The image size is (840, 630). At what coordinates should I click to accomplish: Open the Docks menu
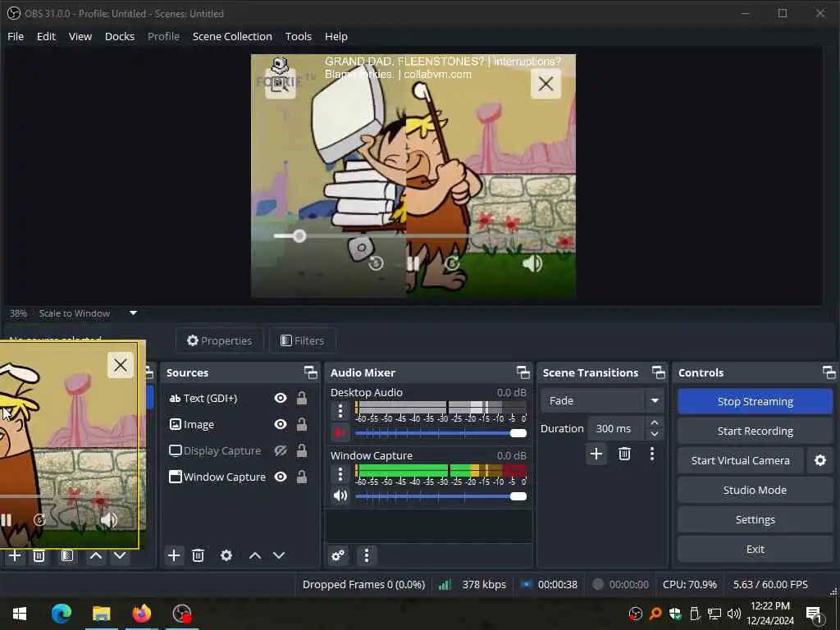pos(120,36)
